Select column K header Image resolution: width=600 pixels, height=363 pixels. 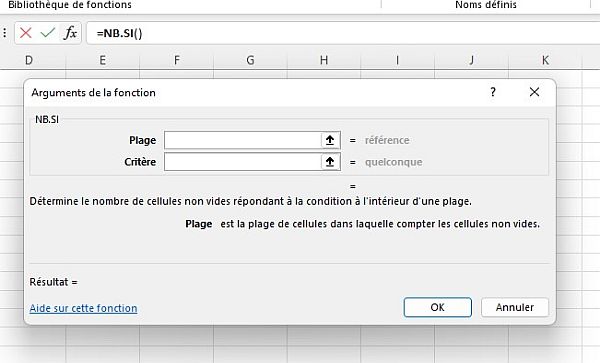(x=545, y=60)
